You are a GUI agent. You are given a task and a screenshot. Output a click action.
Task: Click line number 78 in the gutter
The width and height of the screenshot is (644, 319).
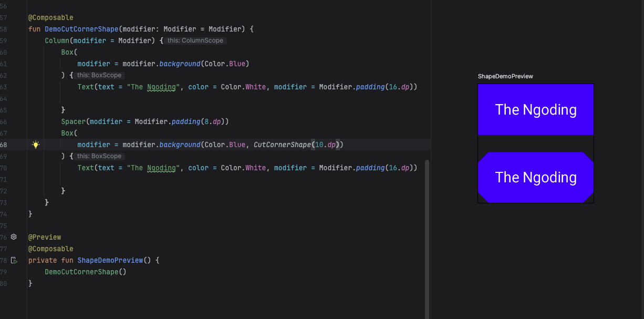4,260
